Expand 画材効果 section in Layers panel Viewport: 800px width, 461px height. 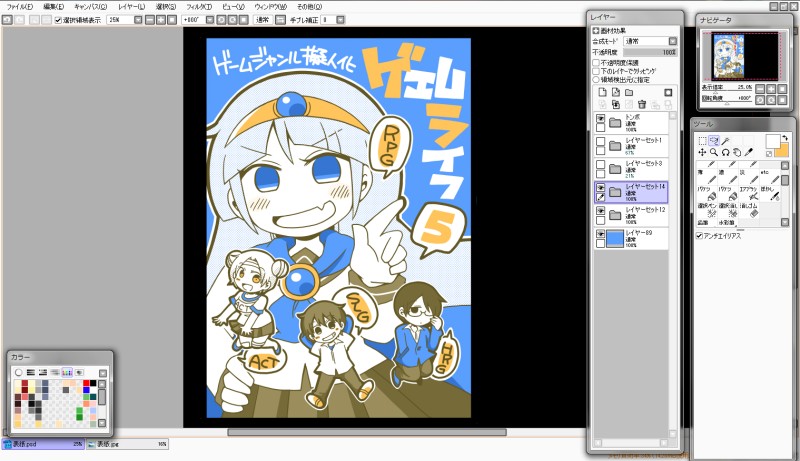click(x=595, y=31)
